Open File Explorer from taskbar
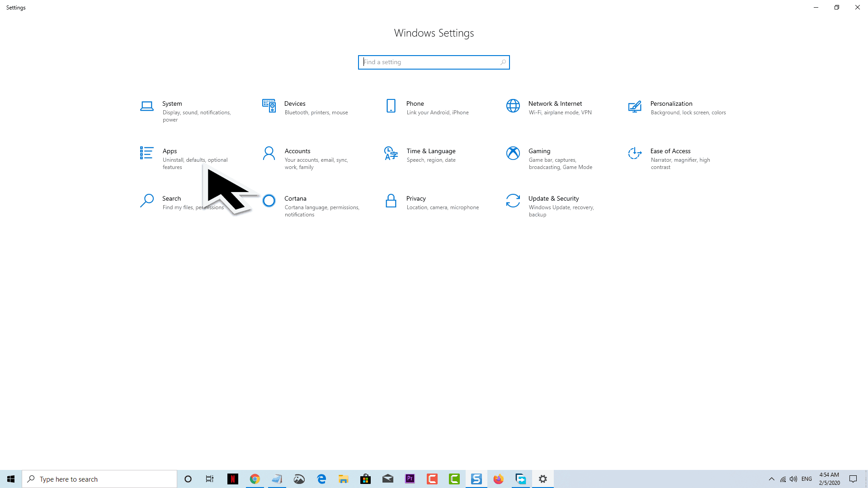 pos(344,479)
